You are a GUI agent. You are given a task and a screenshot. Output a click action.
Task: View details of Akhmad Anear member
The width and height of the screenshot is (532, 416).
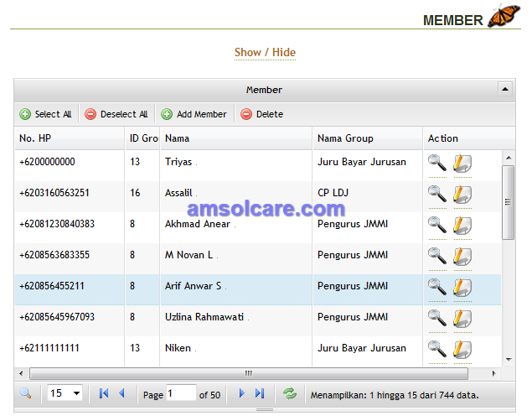tap(437, 225)
